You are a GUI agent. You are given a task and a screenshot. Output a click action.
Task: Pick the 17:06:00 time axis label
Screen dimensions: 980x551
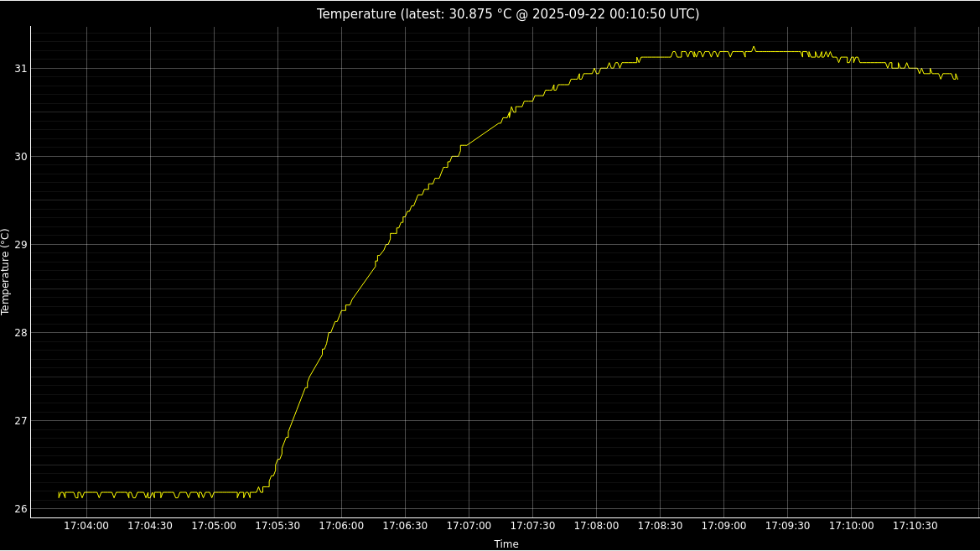point(341,526)
